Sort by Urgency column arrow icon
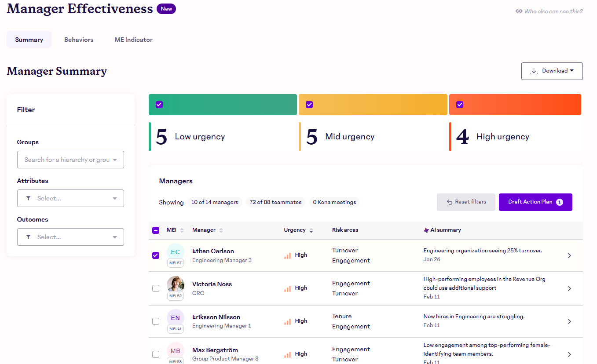This screenshot has height=364, width=597. tap(311, 230)
